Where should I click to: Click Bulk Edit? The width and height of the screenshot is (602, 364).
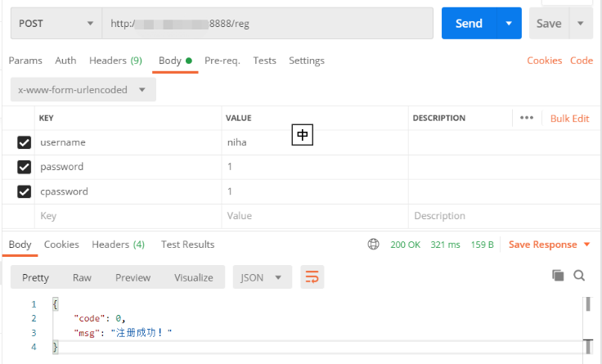click(x=569, y=119)
